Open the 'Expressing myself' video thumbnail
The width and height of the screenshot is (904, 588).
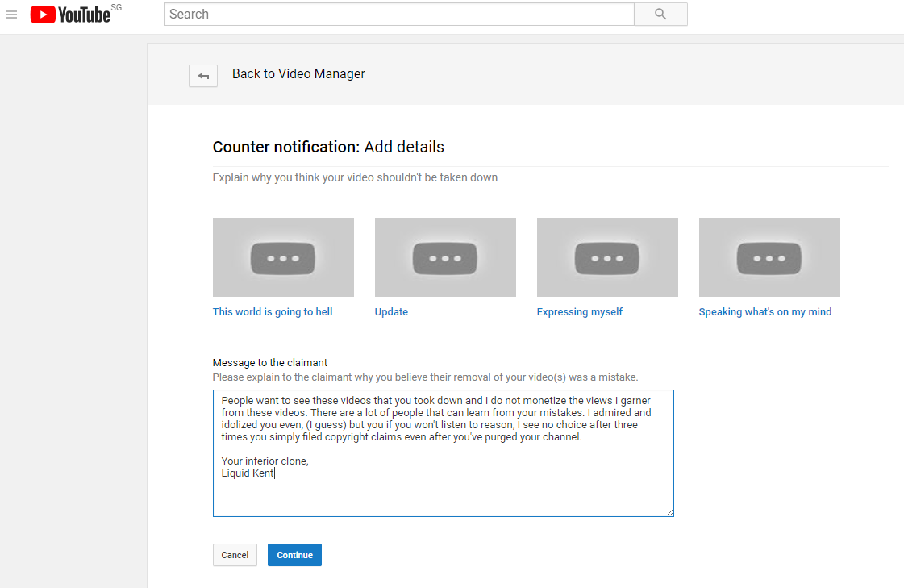[x=607, y=257]
